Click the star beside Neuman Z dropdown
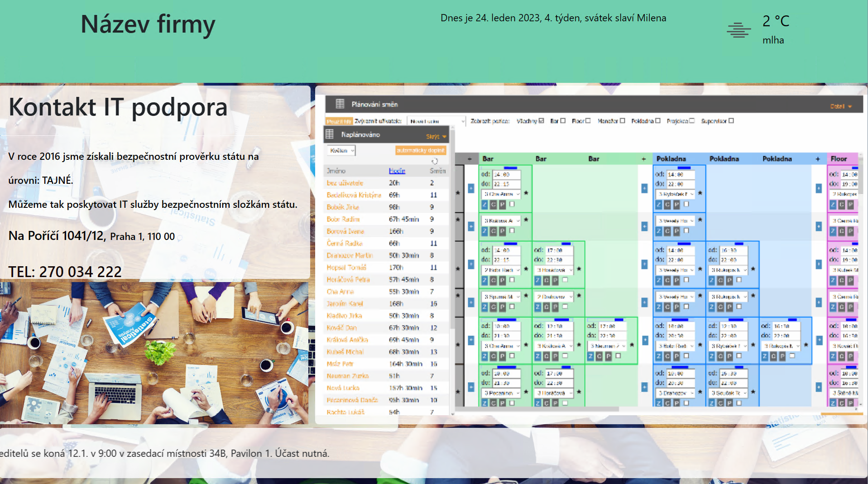Image resolution: width=868 pixels, height=484 pixels. tap(632, 345)
